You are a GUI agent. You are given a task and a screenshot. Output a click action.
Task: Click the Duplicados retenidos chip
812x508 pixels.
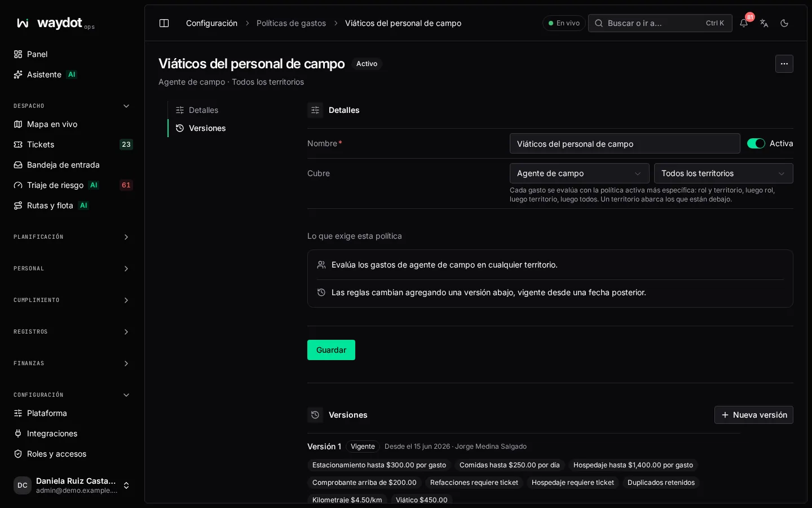(x=661, y=483)
